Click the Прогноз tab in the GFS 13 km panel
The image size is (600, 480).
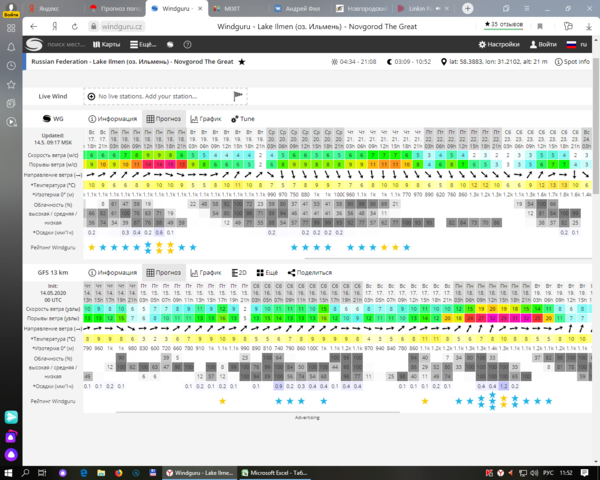[164, 272]
